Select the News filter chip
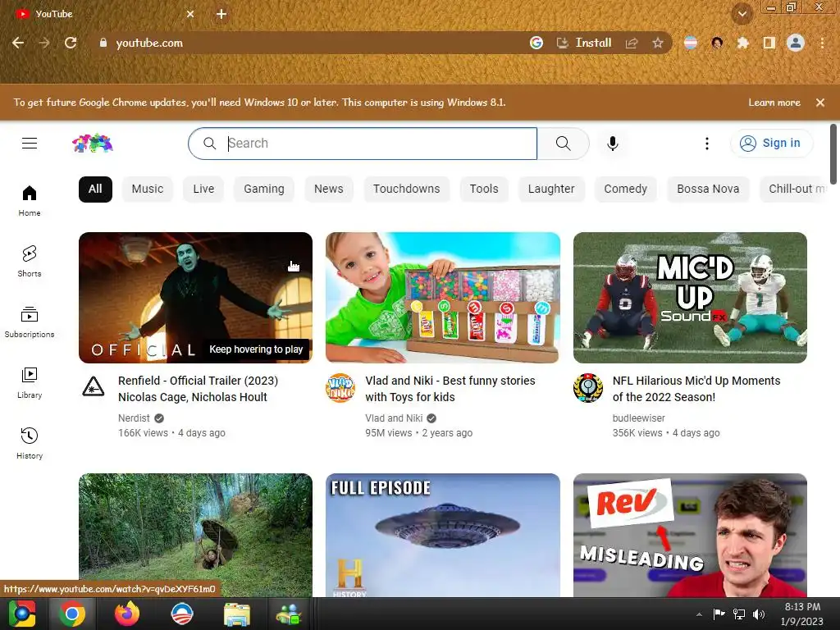Screen dimensions: 840x630 328,189
